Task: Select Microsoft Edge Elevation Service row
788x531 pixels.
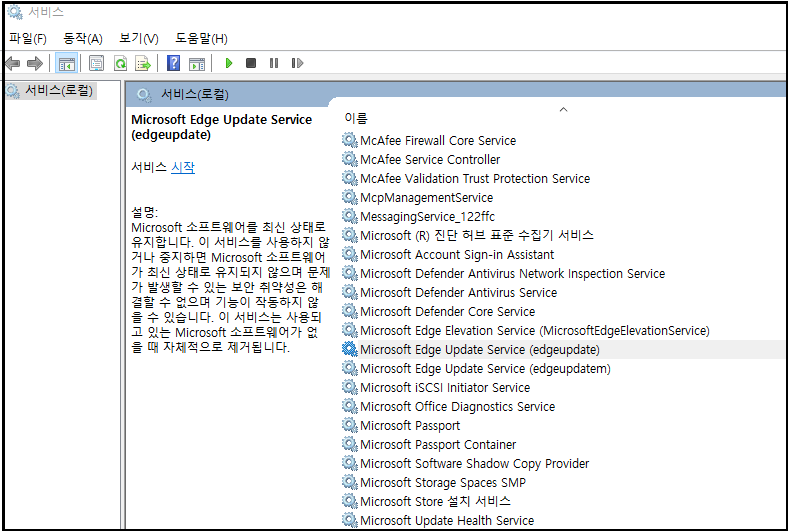Action: (535, 331)
